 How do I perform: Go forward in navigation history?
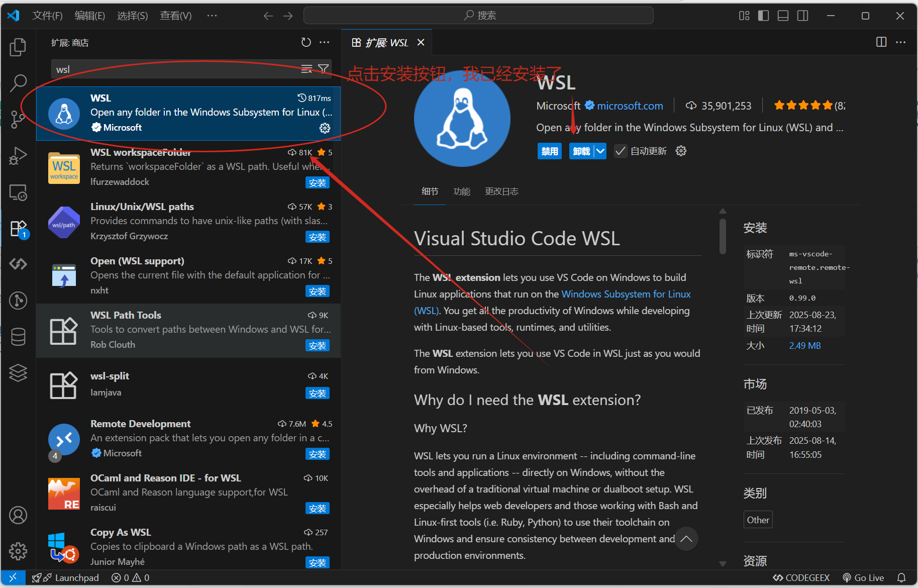288,16
